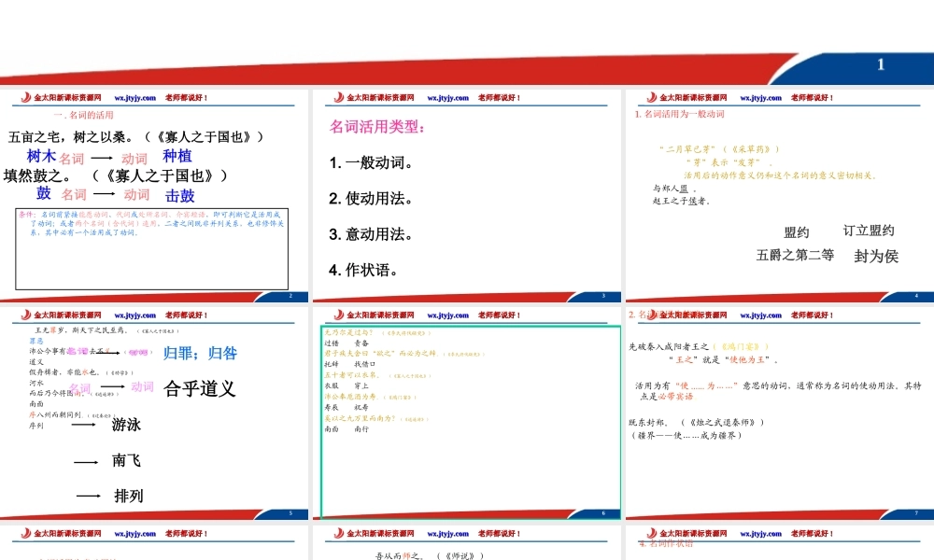Screen dimensions: 934x560
Task: Click list item 1. 一般动词
Action: point(371,162)
